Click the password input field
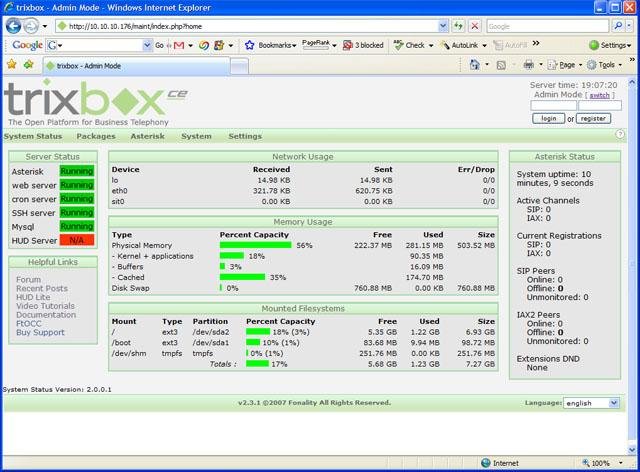 pyautogui.click(x=600, y=106)
